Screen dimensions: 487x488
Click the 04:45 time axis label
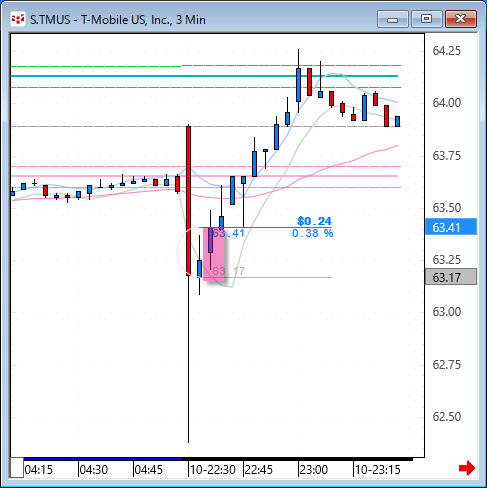tap(149, 470)
